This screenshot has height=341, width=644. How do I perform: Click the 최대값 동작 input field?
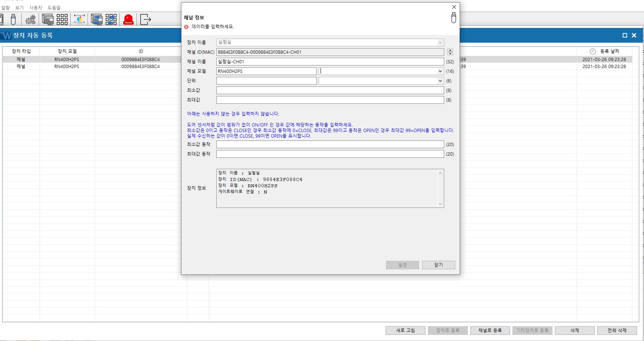pos(330,154)
